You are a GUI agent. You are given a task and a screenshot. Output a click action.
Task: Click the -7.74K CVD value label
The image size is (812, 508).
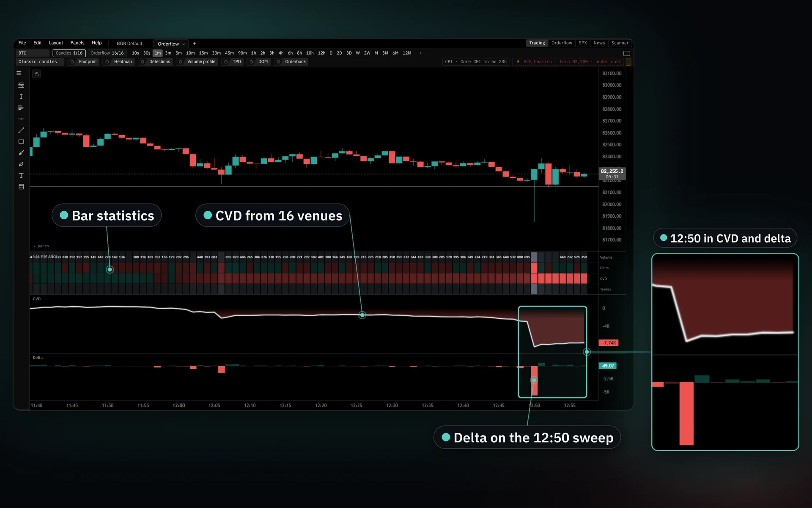(x=609, y=343)
